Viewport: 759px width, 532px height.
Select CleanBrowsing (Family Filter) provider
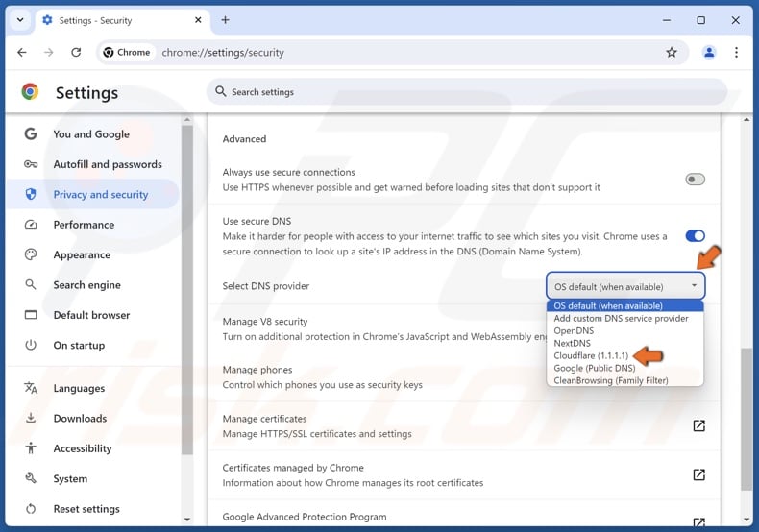click(x=624, y=380)
